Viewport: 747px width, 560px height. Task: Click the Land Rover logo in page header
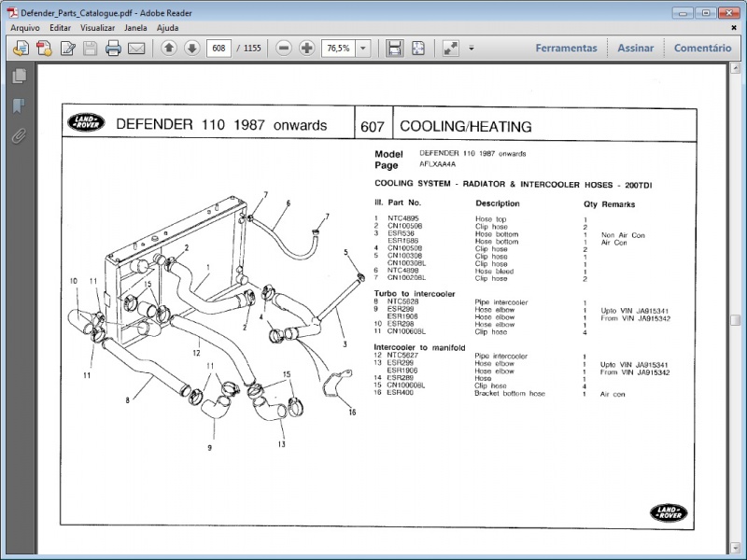pos(86,122)
